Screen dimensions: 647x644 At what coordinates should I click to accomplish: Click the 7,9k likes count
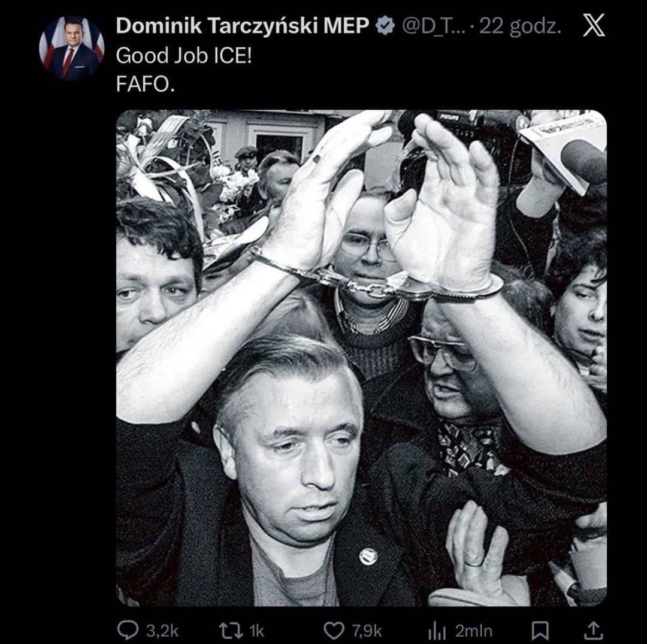[367, 631]
